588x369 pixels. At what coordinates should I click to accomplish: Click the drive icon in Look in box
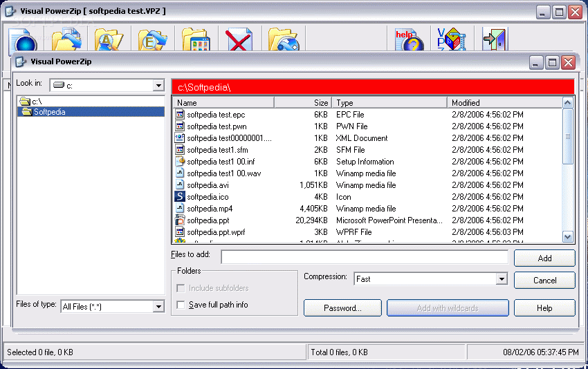(x=59, y=86)
